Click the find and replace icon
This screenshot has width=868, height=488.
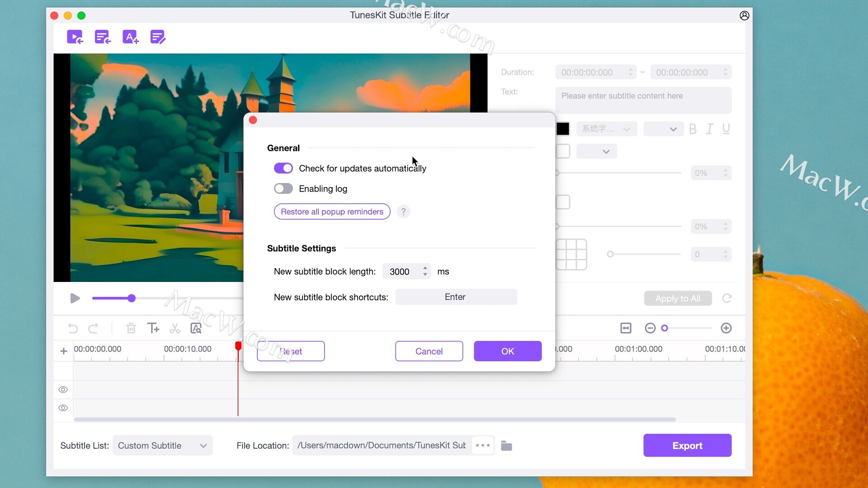click(x=196, y=328)
